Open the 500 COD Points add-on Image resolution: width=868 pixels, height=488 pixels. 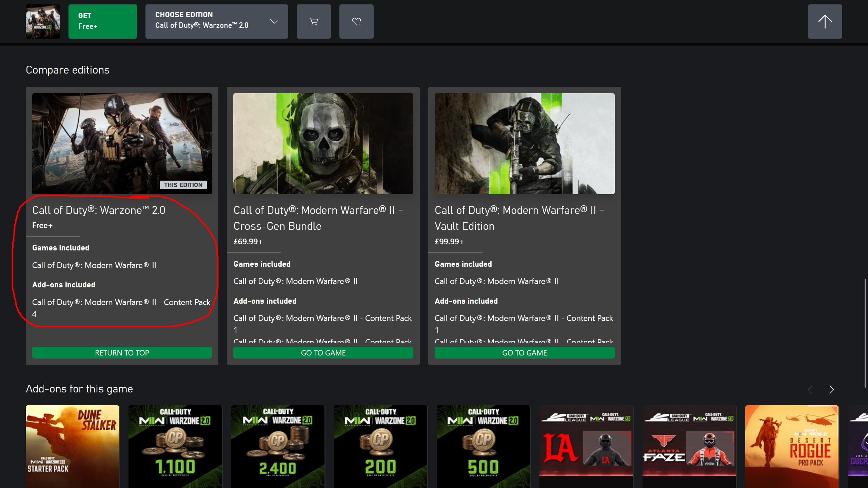tap(484, 447)
